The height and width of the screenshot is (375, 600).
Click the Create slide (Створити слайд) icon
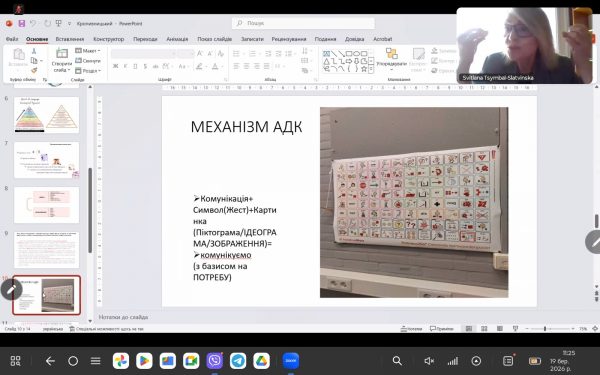pyautogui.click(x=62, y=60)
